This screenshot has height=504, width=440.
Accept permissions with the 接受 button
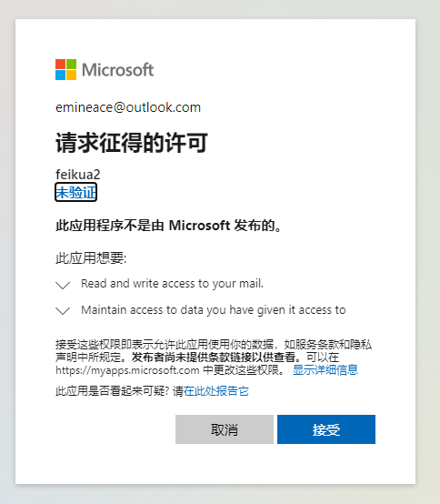pyautogui.click(x=326, y=429)
